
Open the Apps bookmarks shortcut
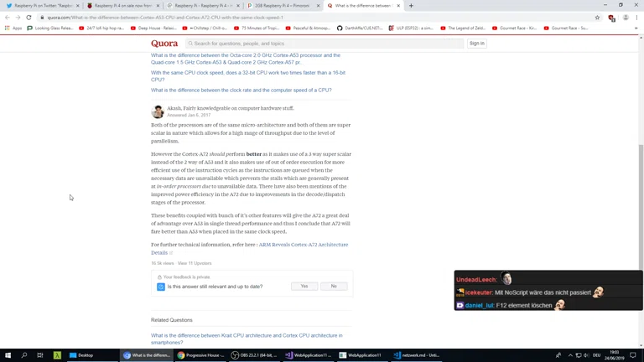(13, 28)
